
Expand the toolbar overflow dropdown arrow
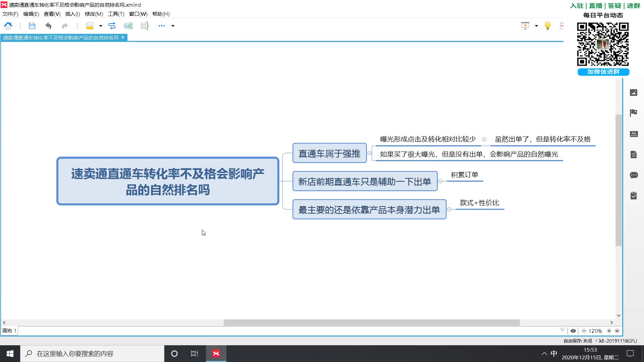173,26
